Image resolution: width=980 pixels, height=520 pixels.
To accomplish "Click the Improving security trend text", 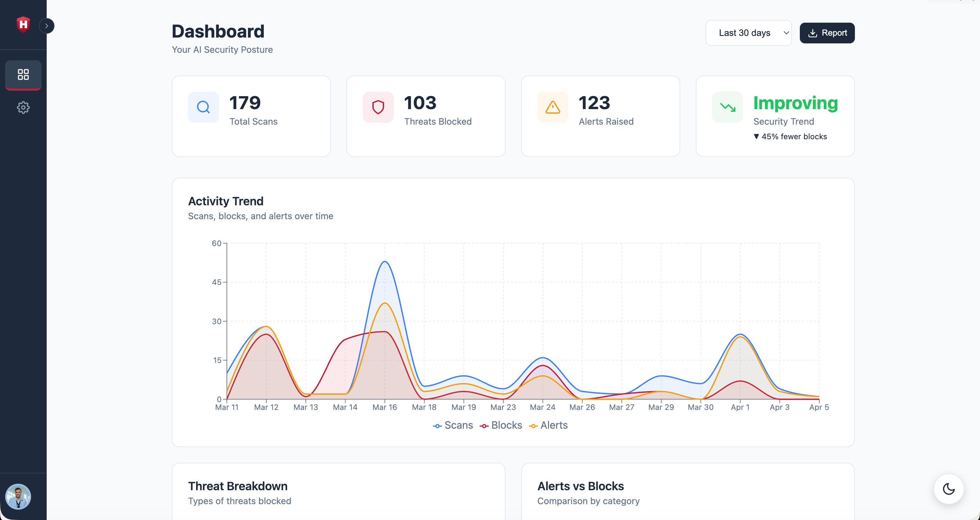I will pos(796,103).
